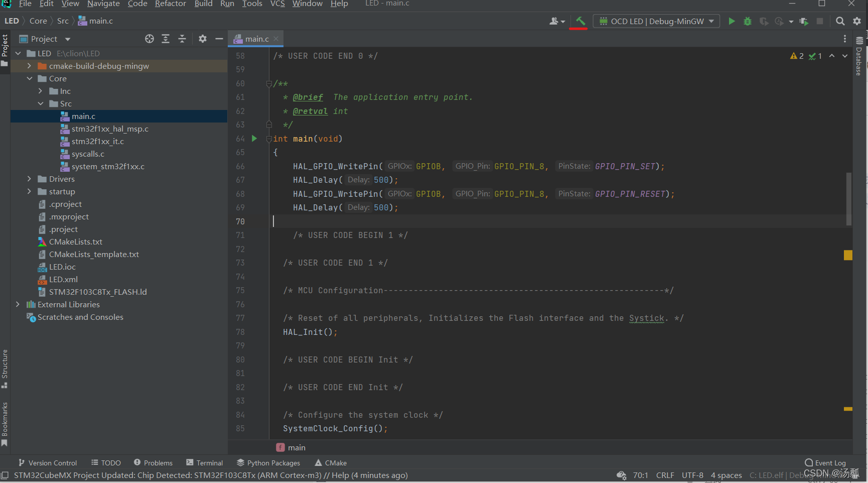The height and width of the screenshot is (483, 868).
Task: Open the Tools menu
Action: point(252,4)
